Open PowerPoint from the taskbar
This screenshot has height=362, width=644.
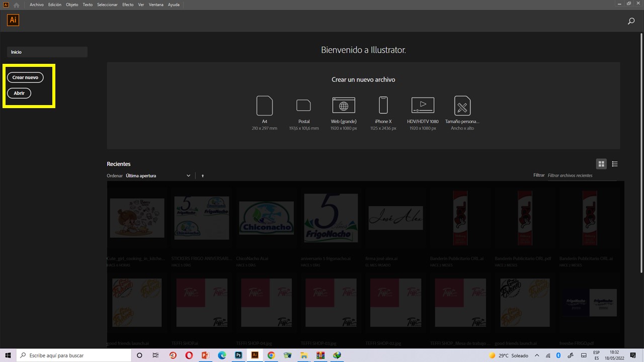point(205,355)
